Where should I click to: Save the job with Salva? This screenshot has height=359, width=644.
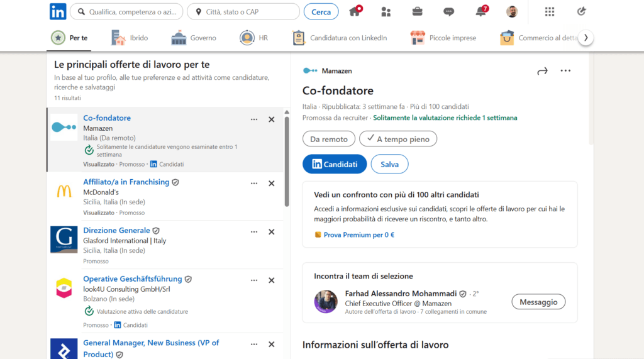point(389,164)
